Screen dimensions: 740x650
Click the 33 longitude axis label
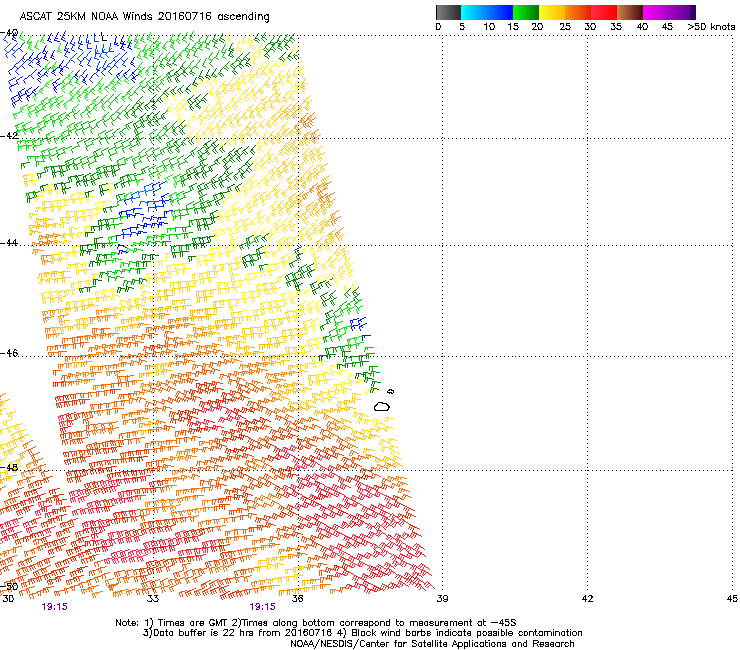pos(153,599)
